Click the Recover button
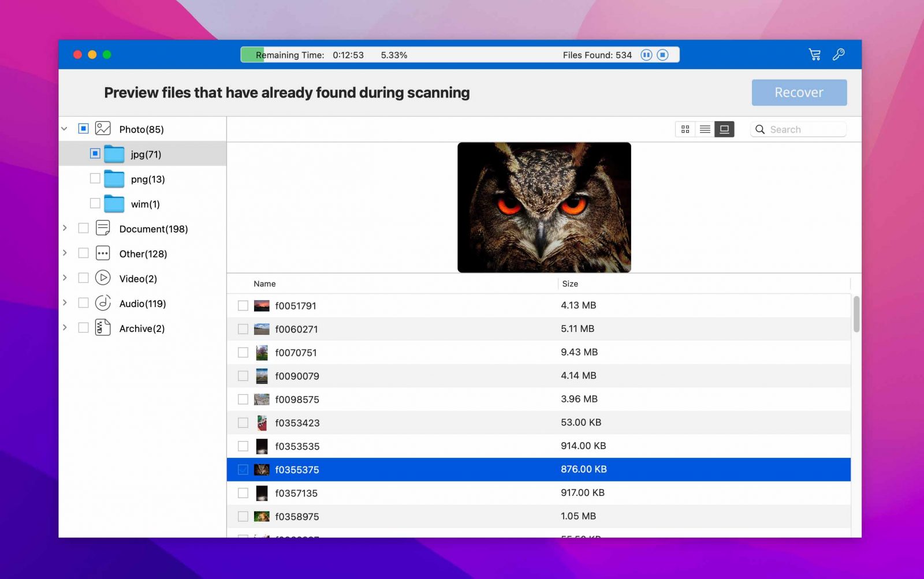 tap(799, 92)
